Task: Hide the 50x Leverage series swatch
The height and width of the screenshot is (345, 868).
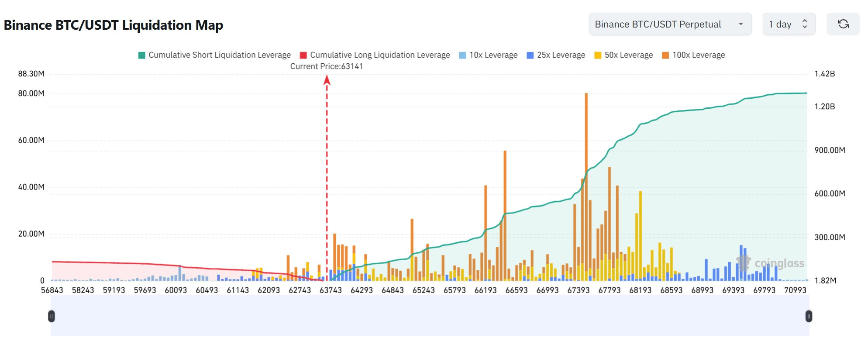Action: (598, 55)
